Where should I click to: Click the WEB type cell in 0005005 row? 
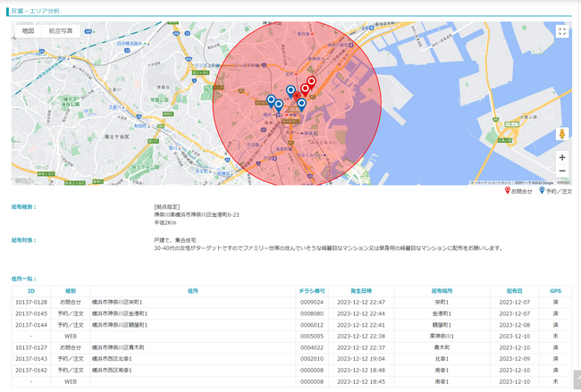71,337
